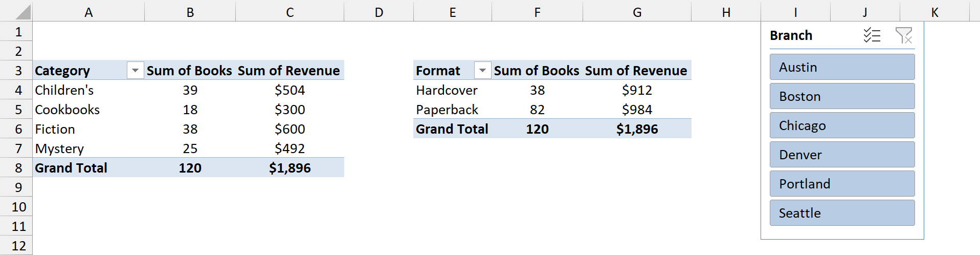Click Paperback books count 82
Image resolution: width=980 pixels, height=255 pixels.
[x=537, y=110]
